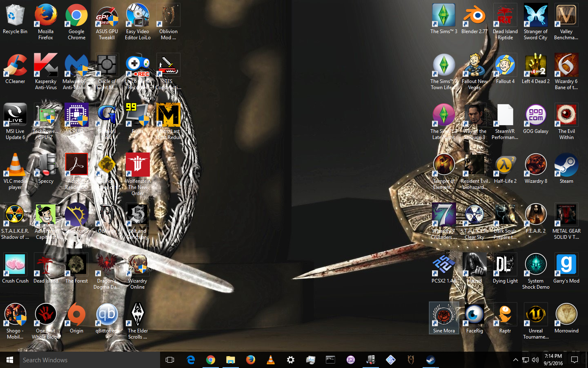Select The Elder Scrolls Skyrim icon
Image resolution: width=588 pixels, height=368 pixels.
click(138, 321)
